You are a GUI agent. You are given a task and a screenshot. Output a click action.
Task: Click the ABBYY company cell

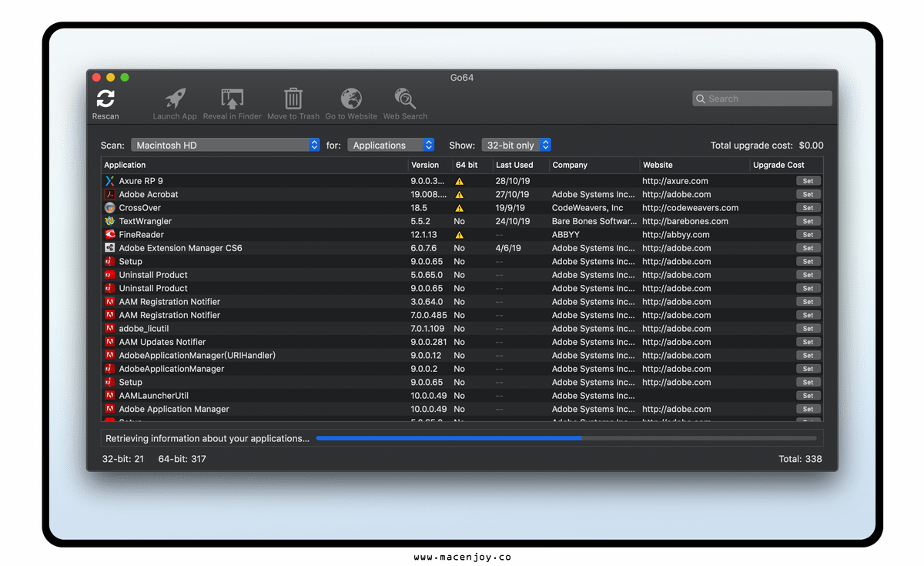click(x=566, y=235)
